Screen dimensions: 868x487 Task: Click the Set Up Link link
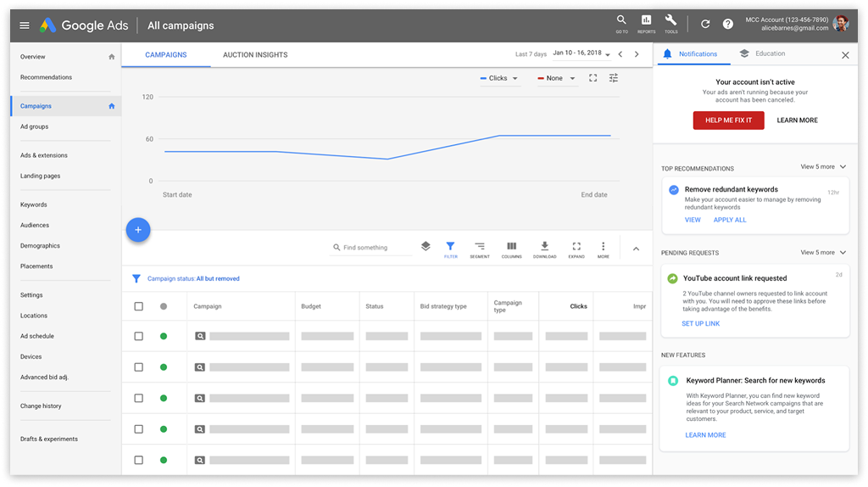[x=700, y=323]
